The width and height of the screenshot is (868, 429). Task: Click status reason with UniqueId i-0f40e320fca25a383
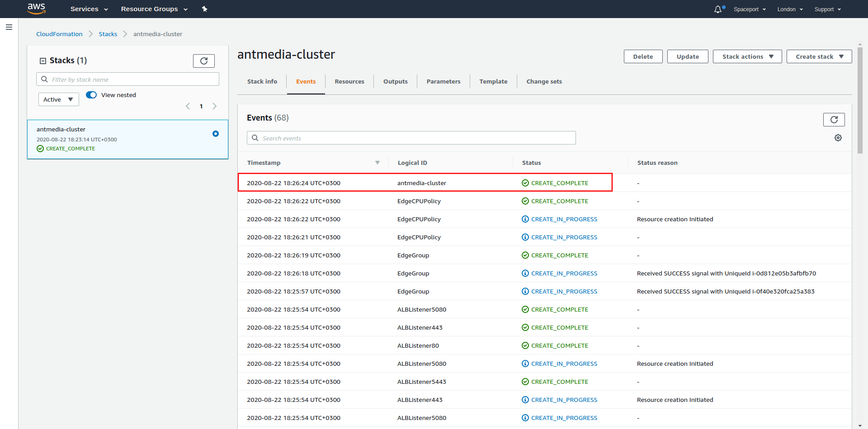point(726,291)
